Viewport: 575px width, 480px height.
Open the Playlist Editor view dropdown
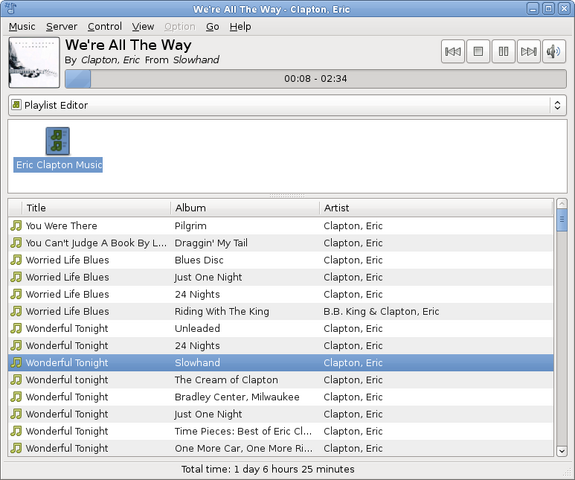point(287,105)
